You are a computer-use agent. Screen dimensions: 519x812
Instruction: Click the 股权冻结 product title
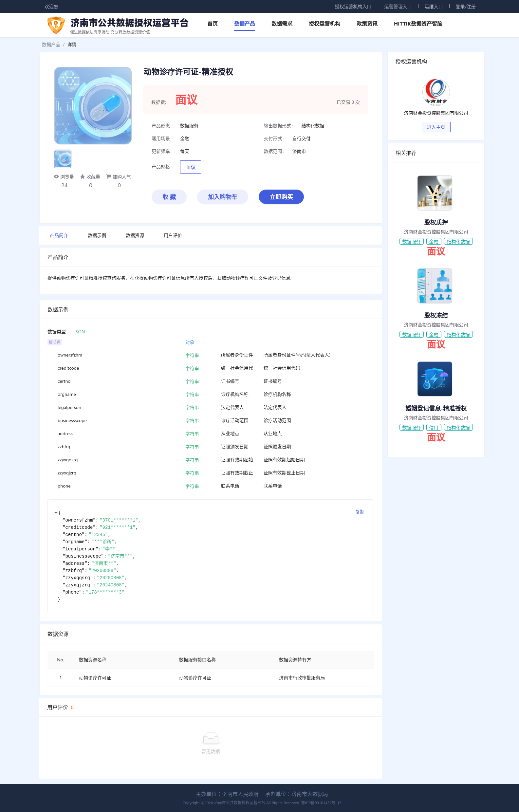[436, 315]
